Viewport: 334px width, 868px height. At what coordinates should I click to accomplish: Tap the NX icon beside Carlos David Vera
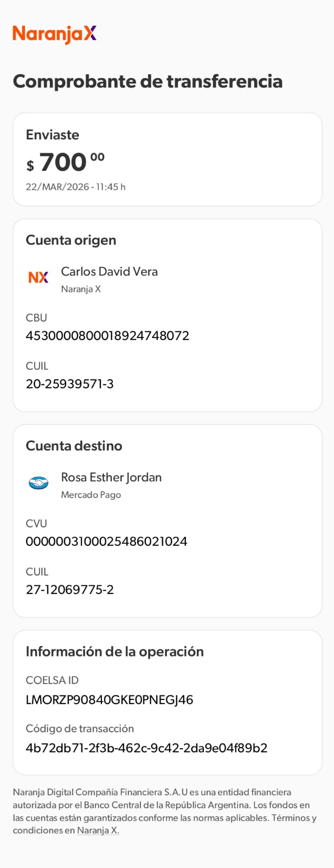(38, 277)
